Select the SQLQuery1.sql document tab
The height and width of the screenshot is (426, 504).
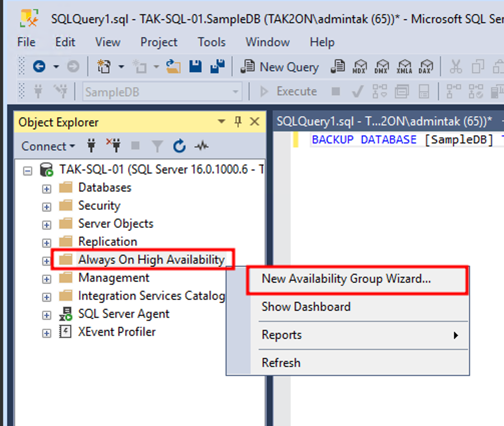[384, 122]
